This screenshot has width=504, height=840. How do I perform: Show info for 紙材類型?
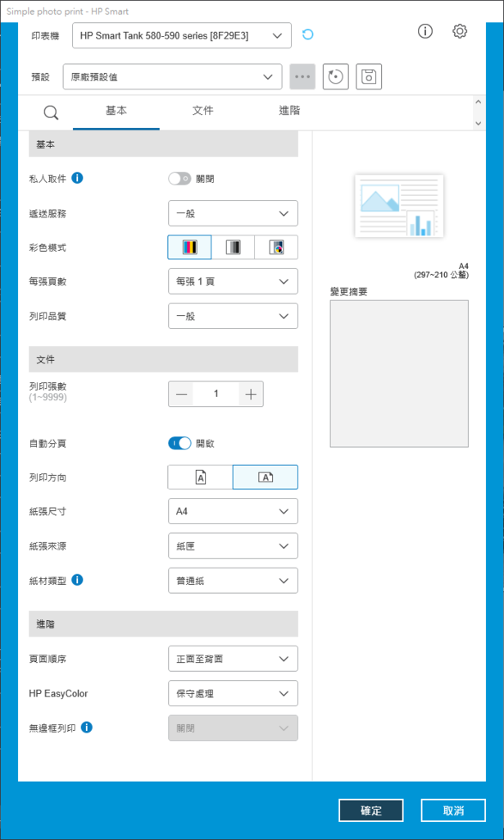tap(77, 580)
